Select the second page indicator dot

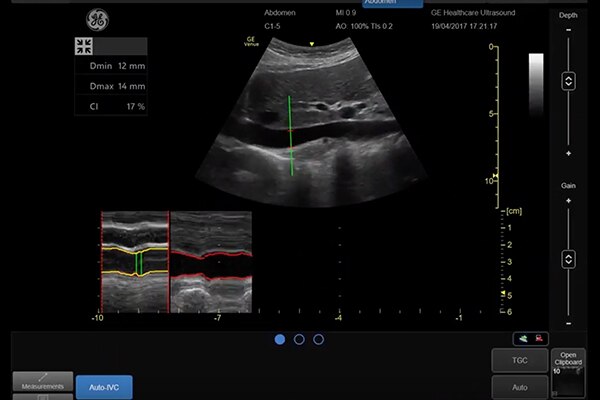pos(299,339)
